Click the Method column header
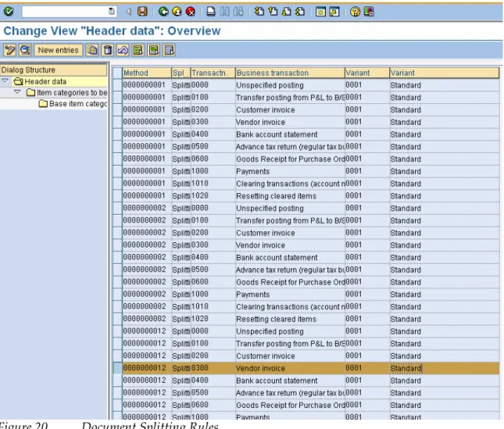This screenshot has height=429, width=504. pos(147,73)
